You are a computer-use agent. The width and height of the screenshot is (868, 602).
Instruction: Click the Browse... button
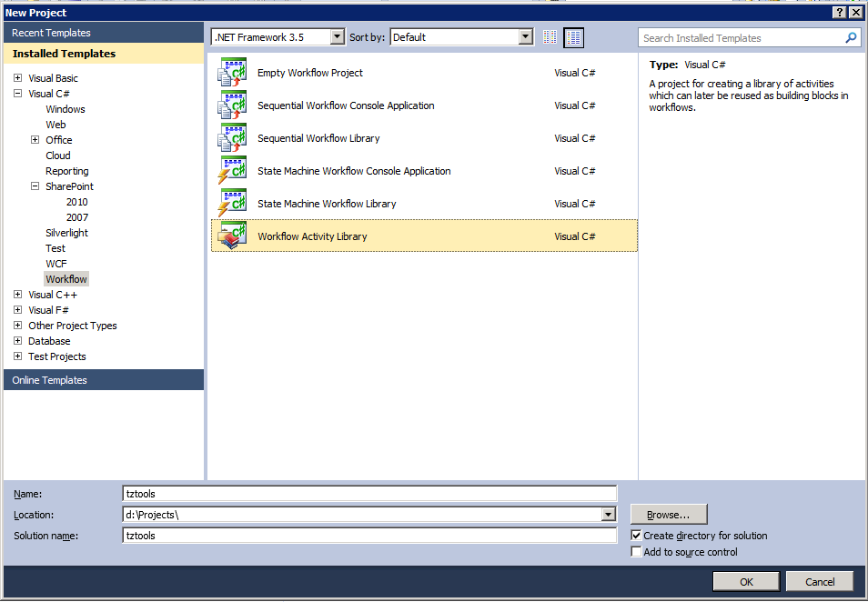tap(669, 515)
